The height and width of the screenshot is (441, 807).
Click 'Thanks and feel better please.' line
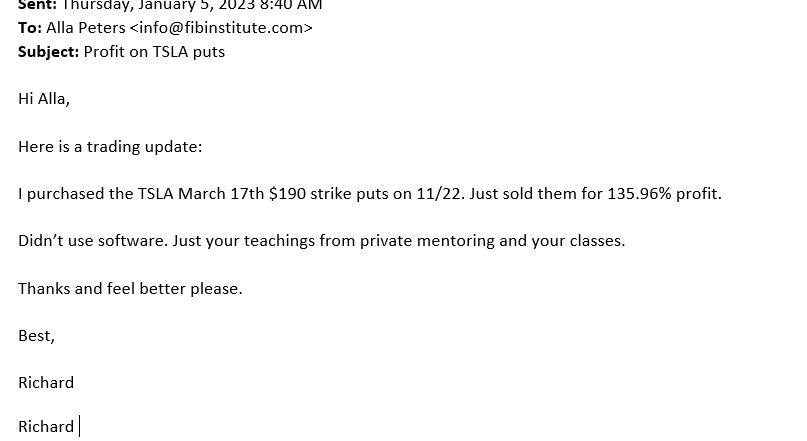coord(130,289)
